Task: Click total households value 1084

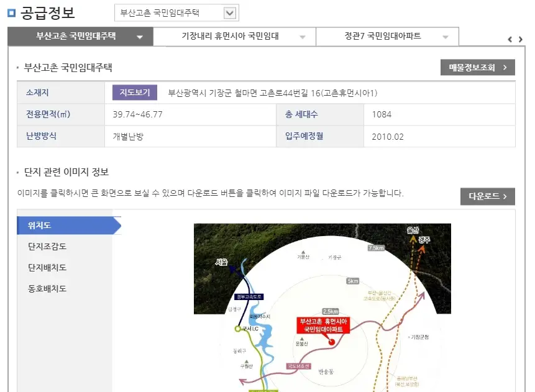Action: (x=382, y=114)
